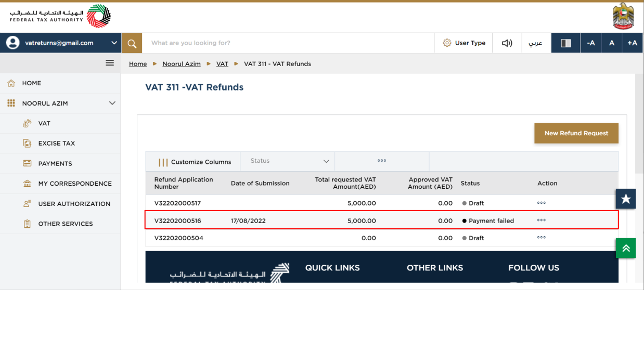Select application V32202000504
This screenshot has width=644, height=337.
[178, 238]
